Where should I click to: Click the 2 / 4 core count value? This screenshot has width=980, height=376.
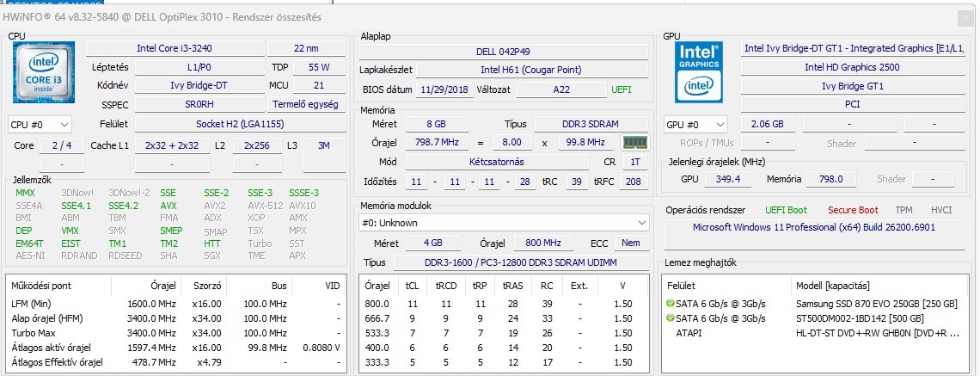[x=62, y=145]
